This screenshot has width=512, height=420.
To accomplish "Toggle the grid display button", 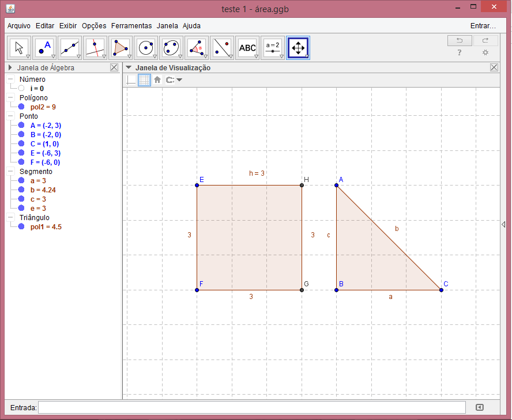I will [x=144, y=80].
